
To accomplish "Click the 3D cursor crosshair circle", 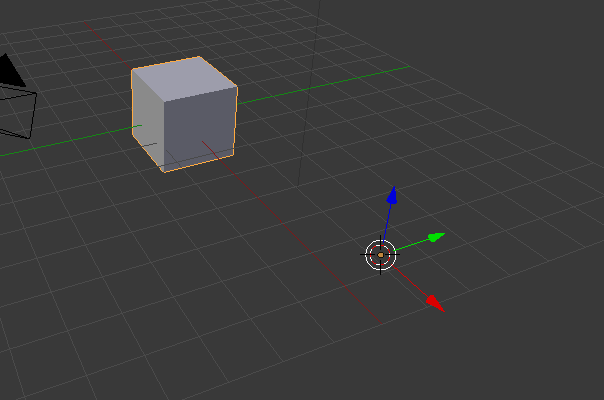I will [x=381, y=255].
